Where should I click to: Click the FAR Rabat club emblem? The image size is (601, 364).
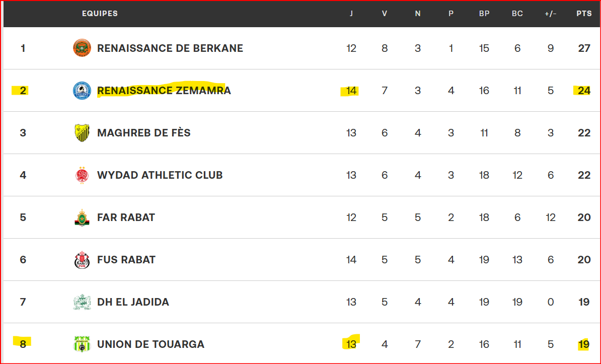82,217
